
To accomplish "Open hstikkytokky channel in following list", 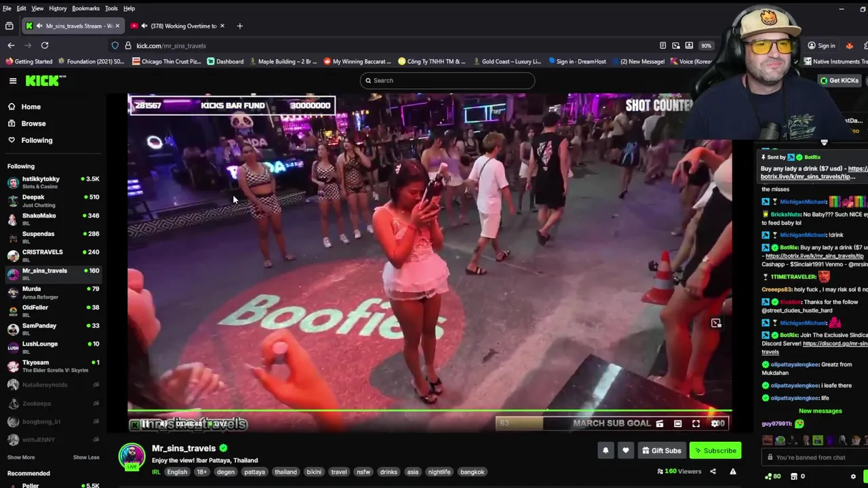I will click(x=53, y=182).
